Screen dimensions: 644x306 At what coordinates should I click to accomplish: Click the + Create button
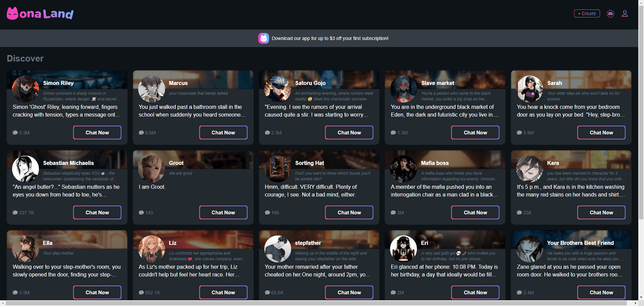[587, 13]
